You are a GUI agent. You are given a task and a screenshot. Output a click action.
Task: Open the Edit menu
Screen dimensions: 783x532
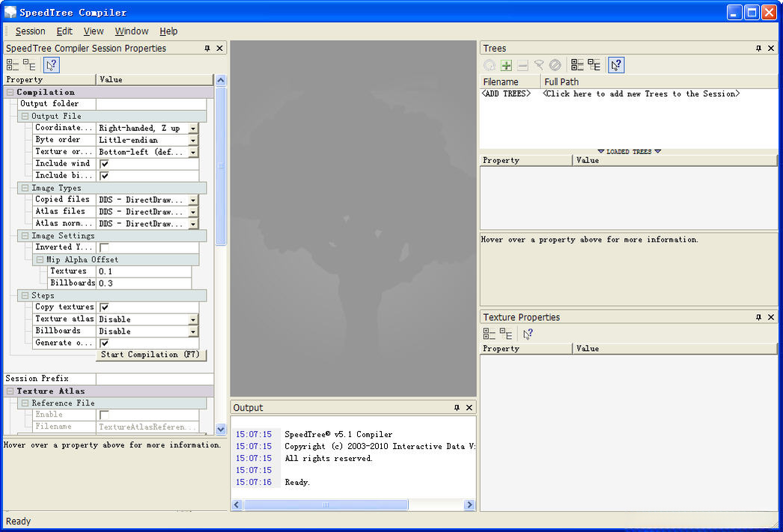coord(64,31)
